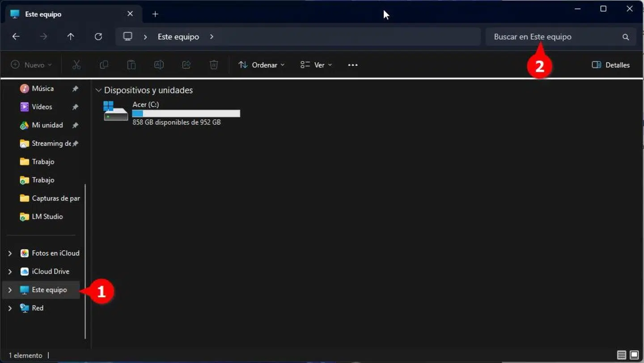Open the Nuevo dropdown menu
Screen dimensions: 644x363
click(x=31, y=65)
